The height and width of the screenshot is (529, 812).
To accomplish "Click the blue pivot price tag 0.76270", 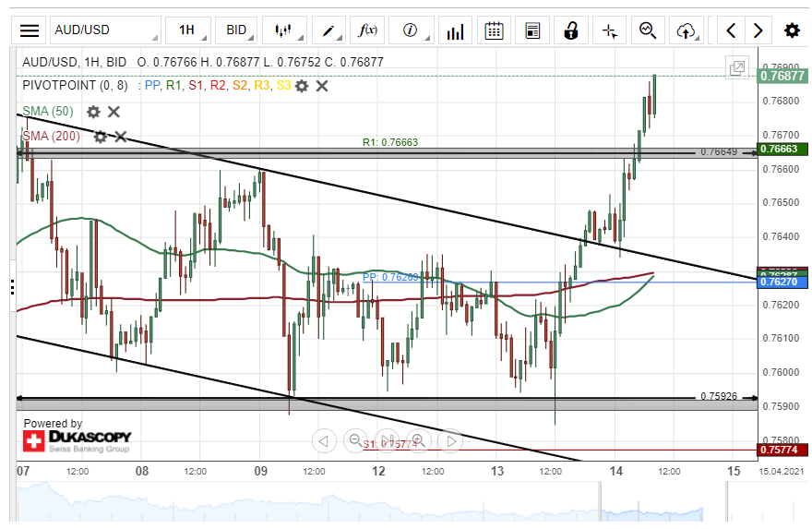I will 782,282.
